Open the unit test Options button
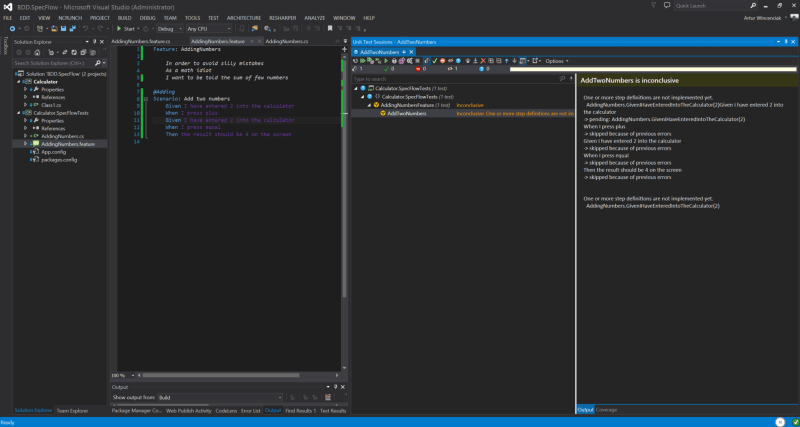 click(555, 60)
